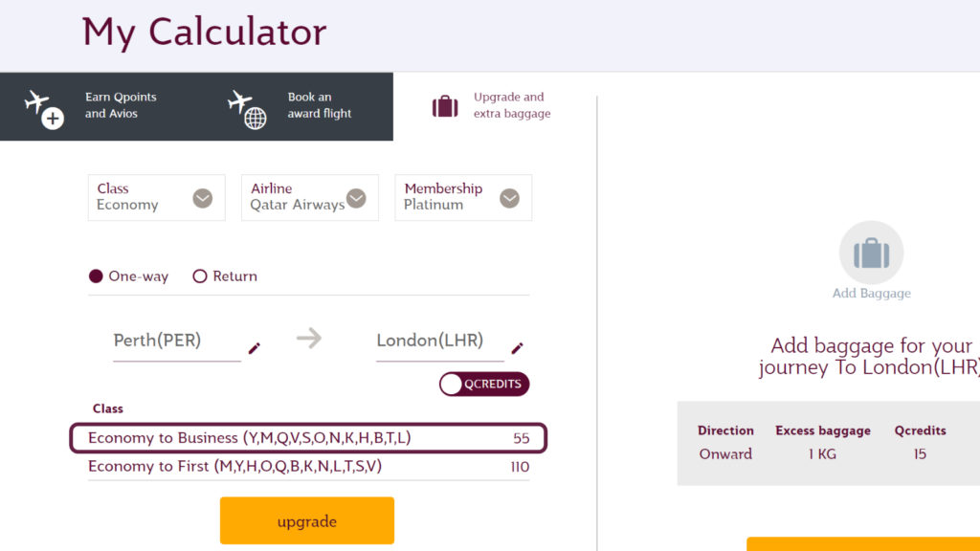The image size is (980, 551).
Task: Click the airplane with globe icon
Action: point(244,106)
